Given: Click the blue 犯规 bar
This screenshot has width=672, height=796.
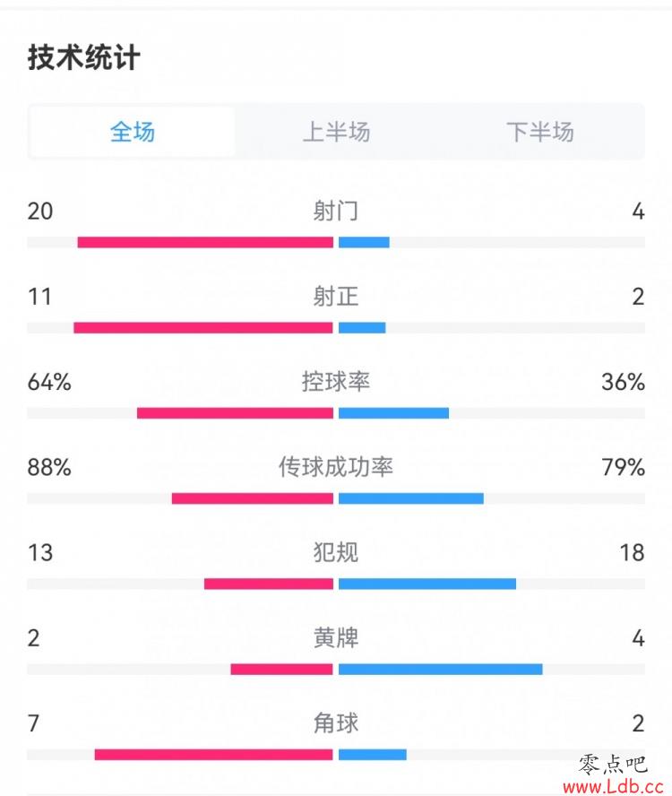Looking at the screenshot, I should (x=427, y=584).
